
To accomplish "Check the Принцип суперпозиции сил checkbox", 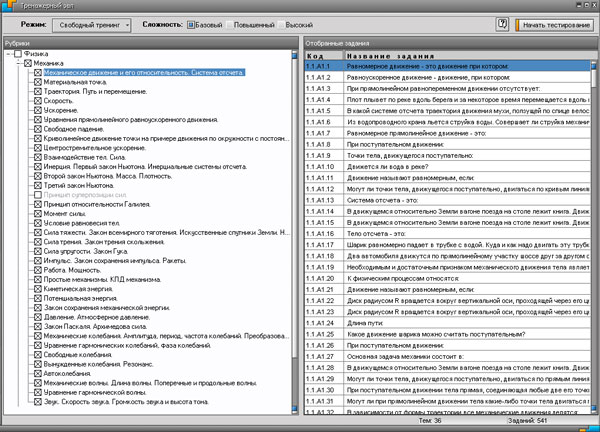I will (38, 194).
